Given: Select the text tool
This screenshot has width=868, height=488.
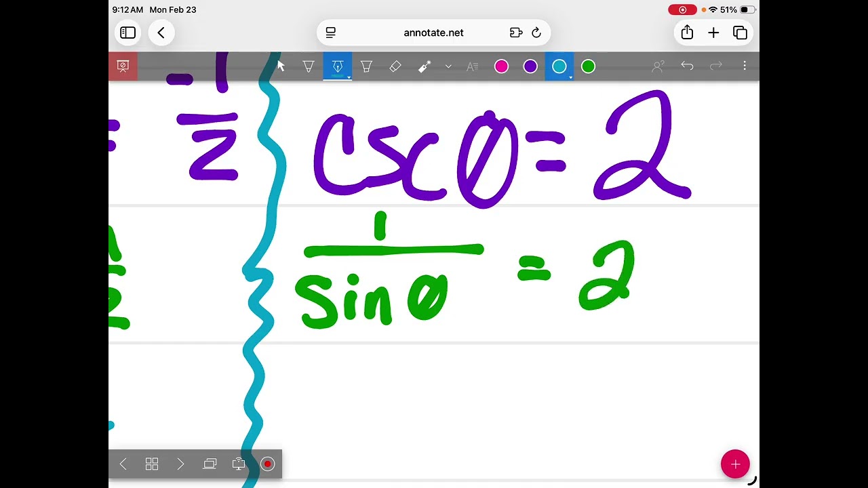Looking at the screenshot, I should point(473,66).
